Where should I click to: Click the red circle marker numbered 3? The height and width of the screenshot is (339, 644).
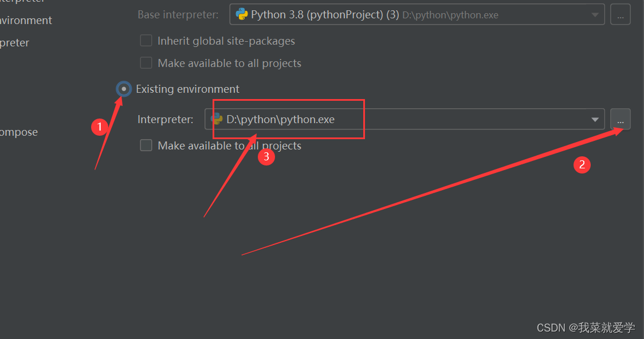266,157
